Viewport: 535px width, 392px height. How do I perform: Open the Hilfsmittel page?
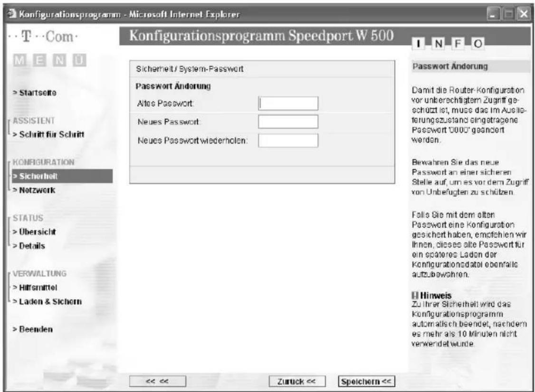point(35,288)
